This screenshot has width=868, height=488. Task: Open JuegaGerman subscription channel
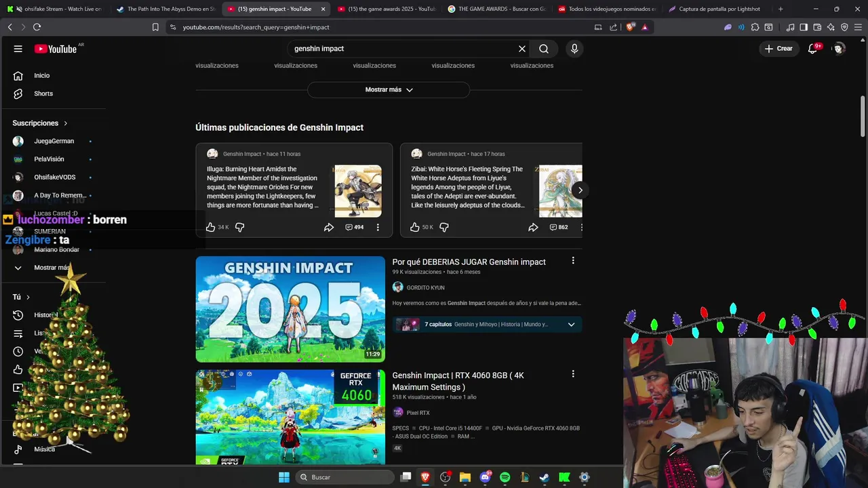(x=53, y=141)
